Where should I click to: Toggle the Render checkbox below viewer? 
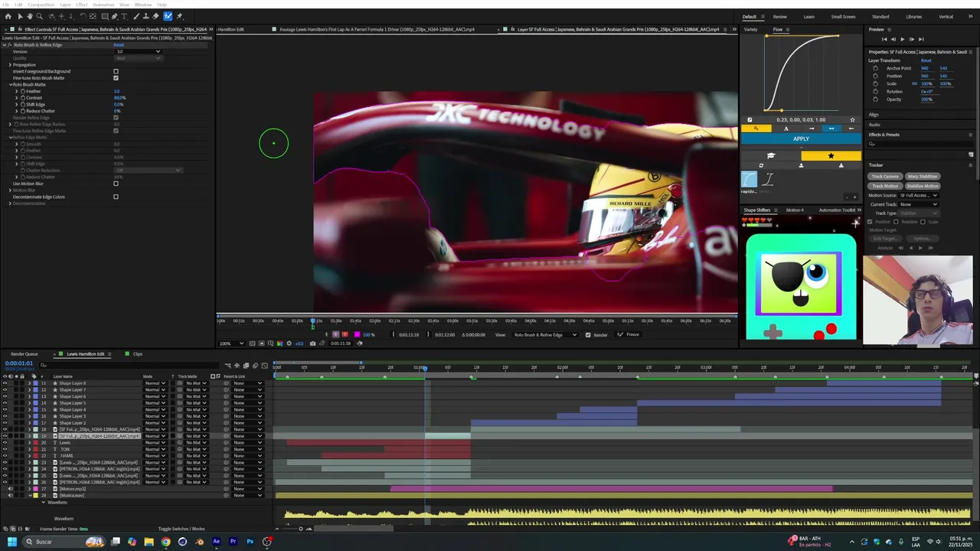coord(588,334)
